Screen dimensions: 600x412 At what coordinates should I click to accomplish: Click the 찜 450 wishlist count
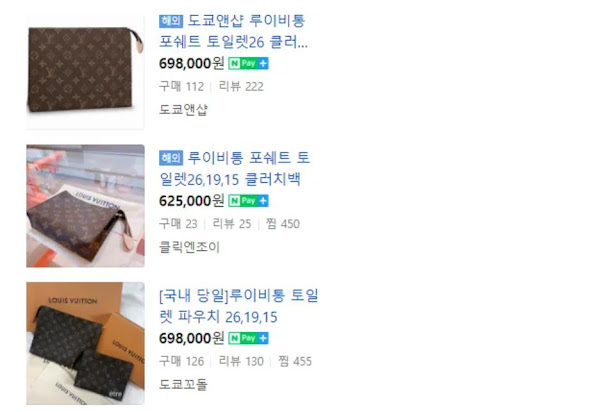pos(283,224)
